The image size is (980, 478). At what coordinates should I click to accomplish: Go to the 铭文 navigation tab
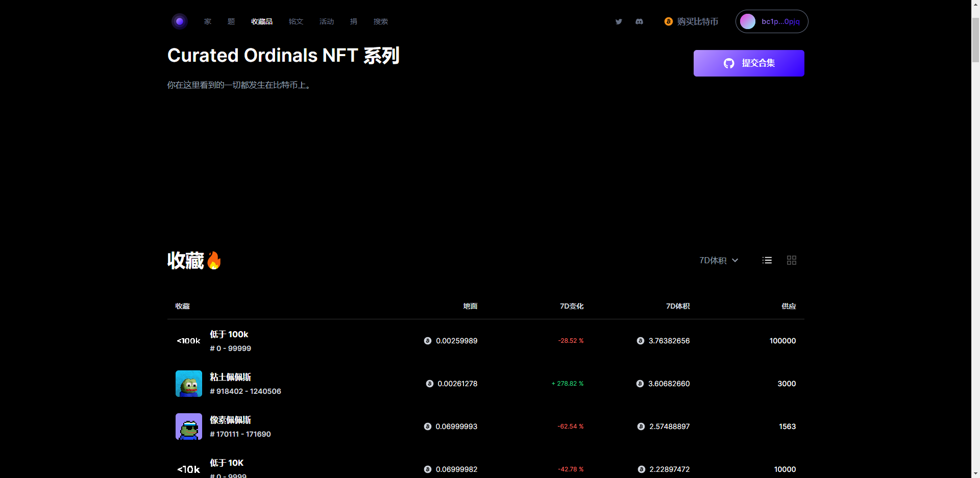(296, 21)
